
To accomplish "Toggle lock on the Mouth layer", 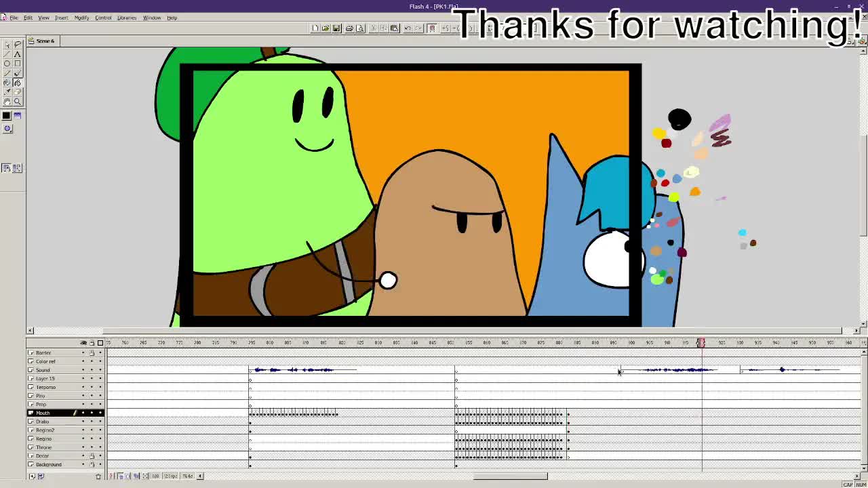I will point(92,413).
